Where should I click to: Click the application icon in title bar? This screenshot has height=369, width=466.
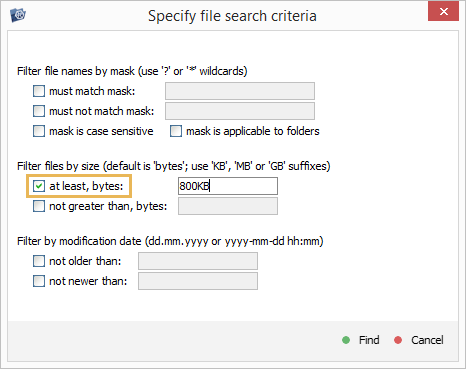18,15
